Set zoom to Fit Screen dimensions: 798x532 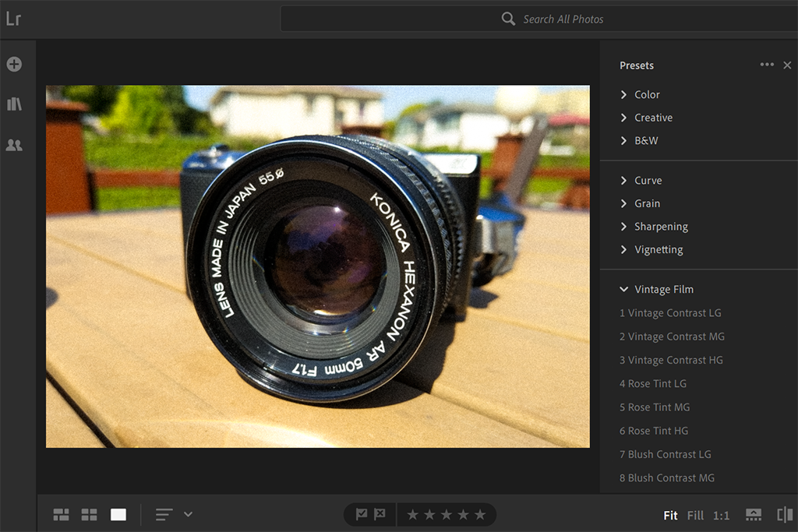(x=670, y=515)
